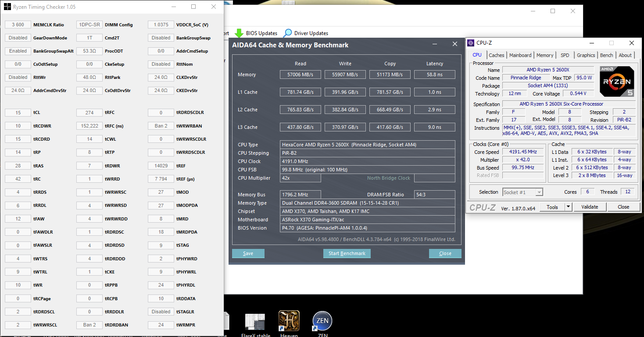Click the CPU-Z Name field AMD Ryzen 5 2600X

coord(548,70)
